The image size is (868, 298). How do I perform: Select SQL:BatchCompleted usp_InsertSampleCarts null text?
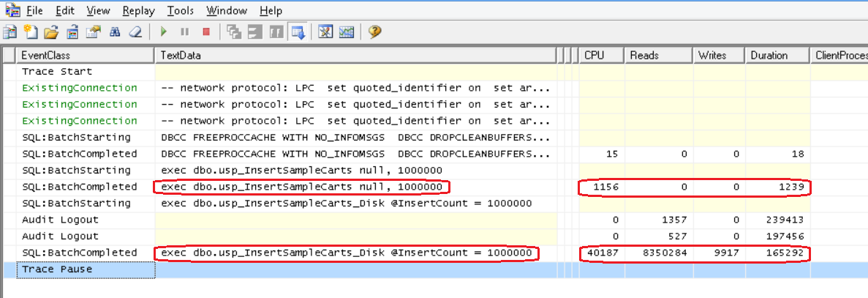[302, 187]
